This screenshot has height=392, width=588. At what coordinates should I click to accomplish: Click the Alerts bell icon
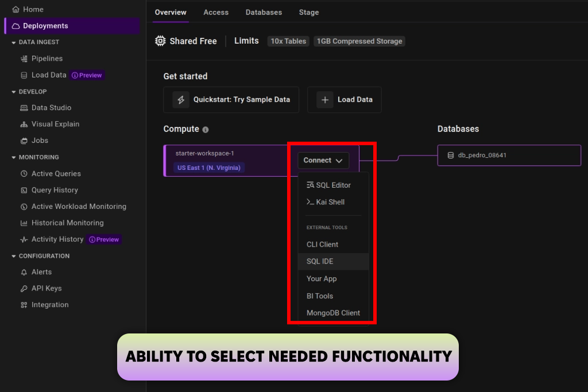coord(24,272)
